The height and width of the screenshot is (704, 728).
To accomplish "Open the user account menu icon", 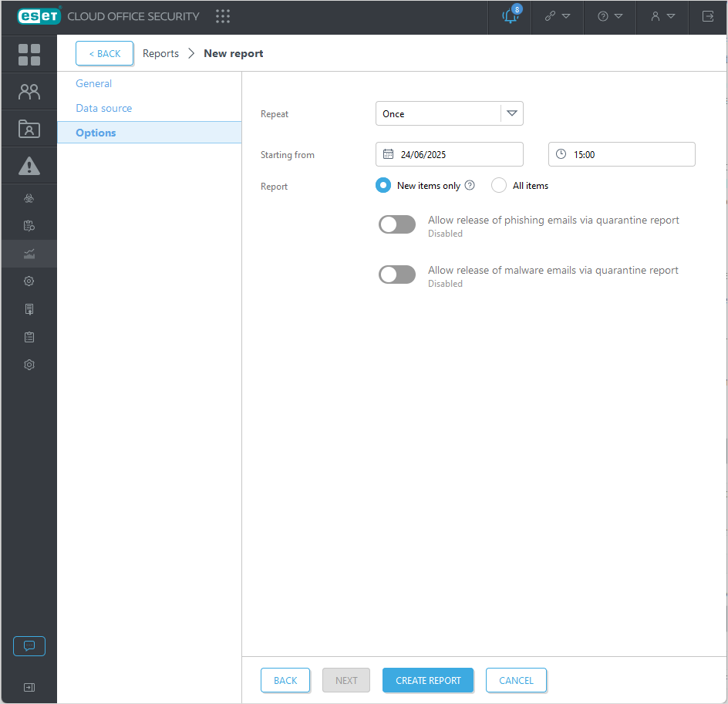I will 655,16.
